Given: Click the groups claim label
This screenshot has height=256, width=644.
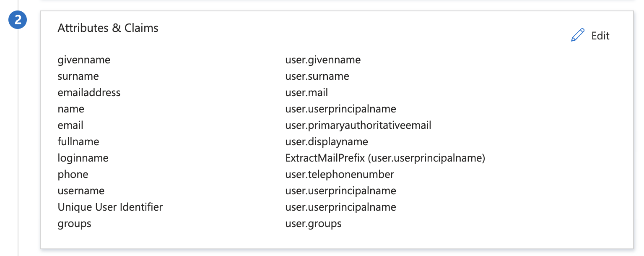Looking at the screenshot, I should [74, 224].
